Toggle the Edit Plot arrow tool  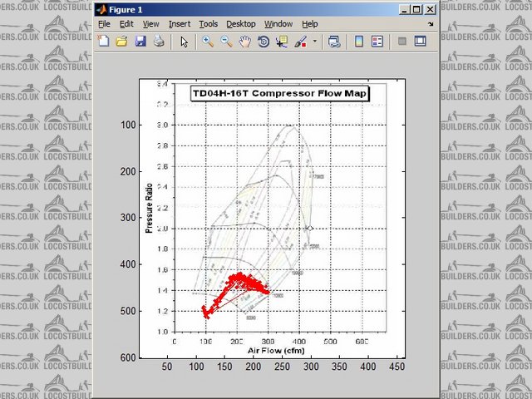(x=185, y=41)
